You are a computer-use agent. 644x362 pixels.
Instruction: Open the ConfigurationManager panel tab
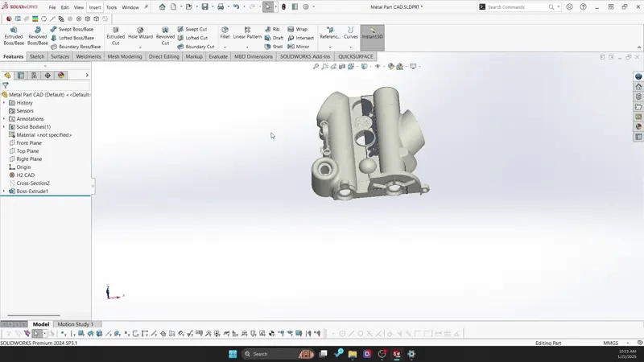(34, 76)
